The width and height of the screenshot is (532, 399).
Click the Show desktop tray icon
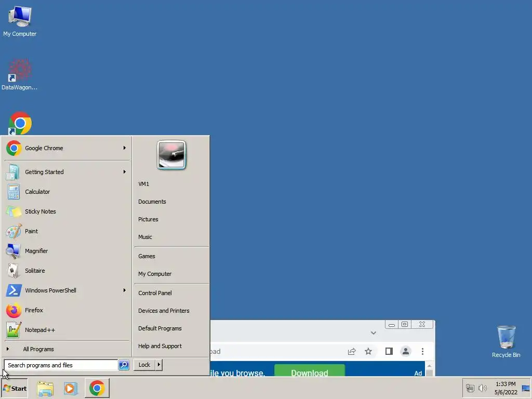point(526,388)
